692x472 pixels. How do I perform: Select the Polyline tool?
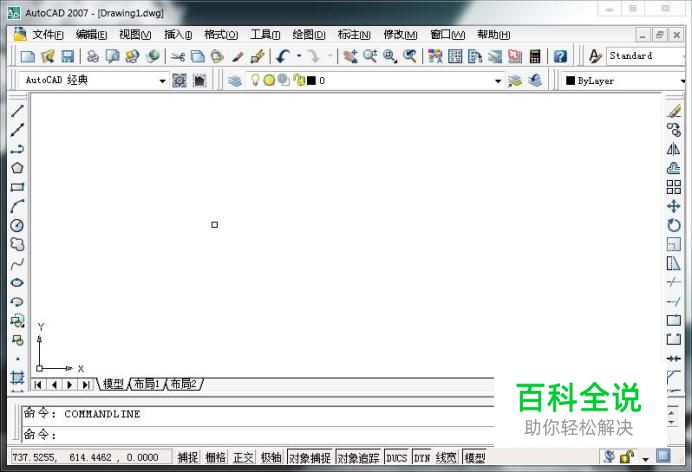pyautogui.click(x=17, y=149)
